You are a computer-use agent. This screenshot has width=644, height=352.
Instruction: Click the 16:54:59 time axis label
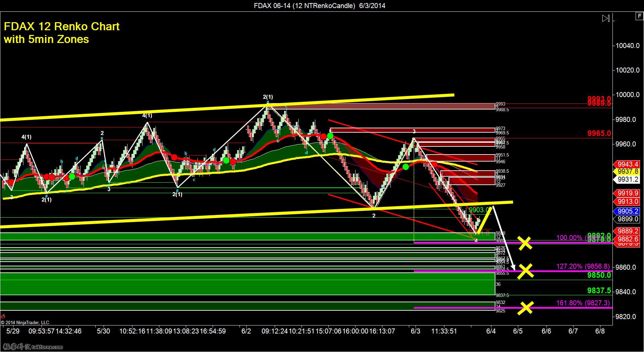(213, 331)
